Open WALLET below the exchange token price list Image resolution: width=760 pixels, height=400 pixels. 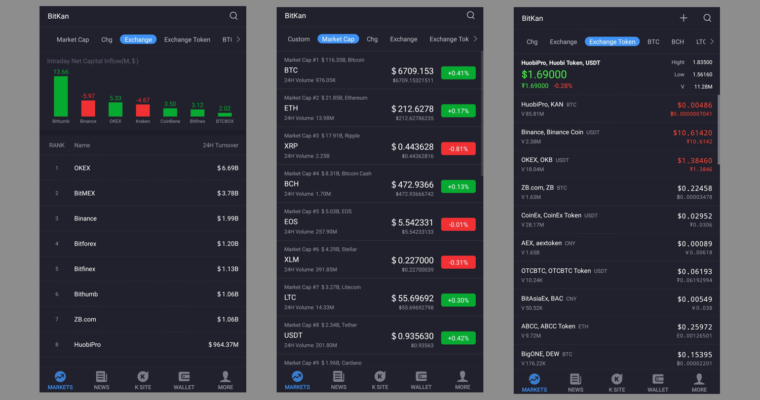coord(656,379)
